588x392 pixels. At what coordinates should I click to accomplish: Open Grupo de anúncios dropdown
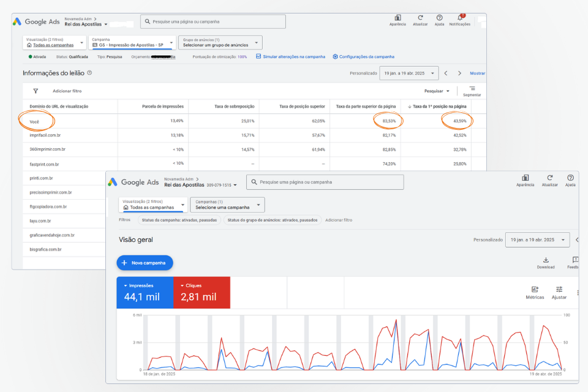(221, 42)
